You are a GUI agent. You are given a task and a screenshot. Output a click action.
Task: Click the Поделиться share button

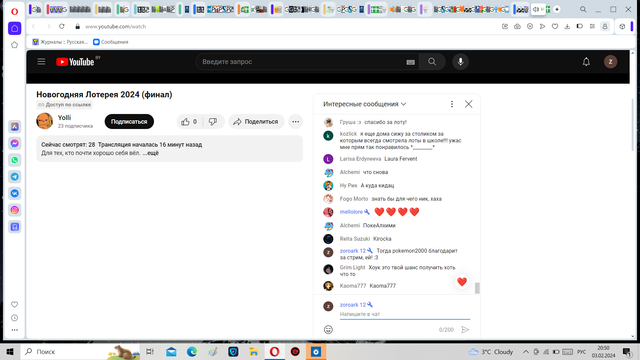coord(256,122)
